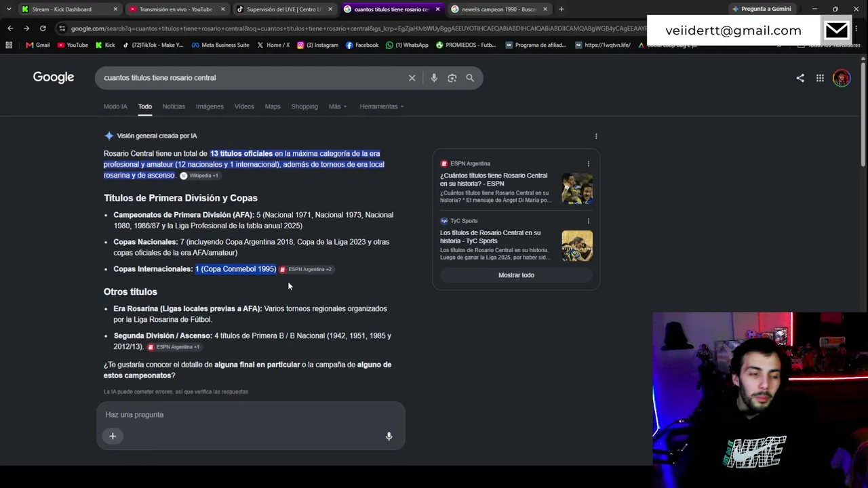Go back to the previous page
This screenshot has width=868, height=488.
pyautogui.click(x=10, y=28)
